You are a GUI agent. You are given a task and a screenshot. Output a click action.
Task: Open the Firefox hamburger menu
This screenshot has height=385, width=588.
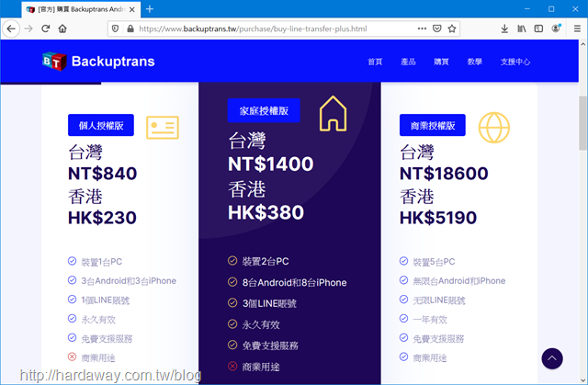(578, 28)
